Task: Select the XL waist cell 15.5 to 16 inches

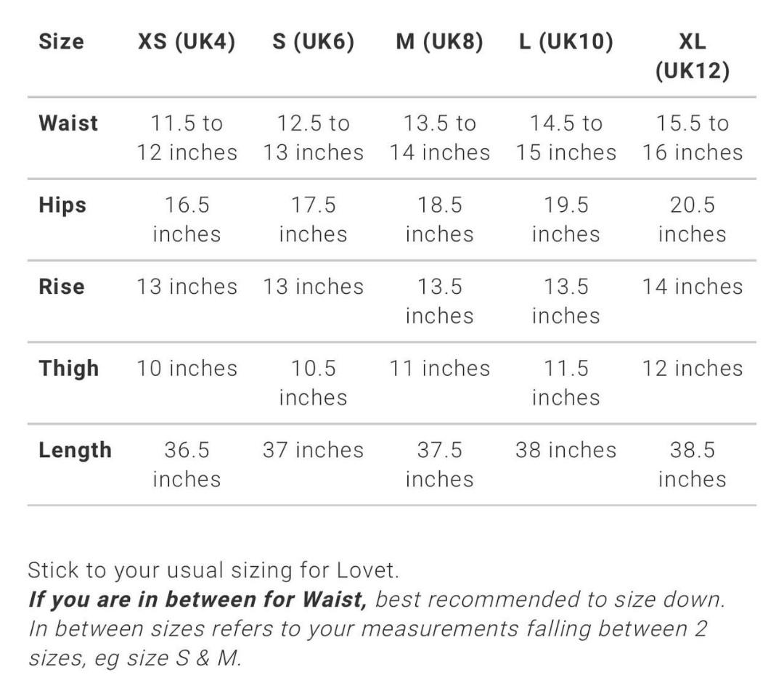Action: click(x=692, y=137)
